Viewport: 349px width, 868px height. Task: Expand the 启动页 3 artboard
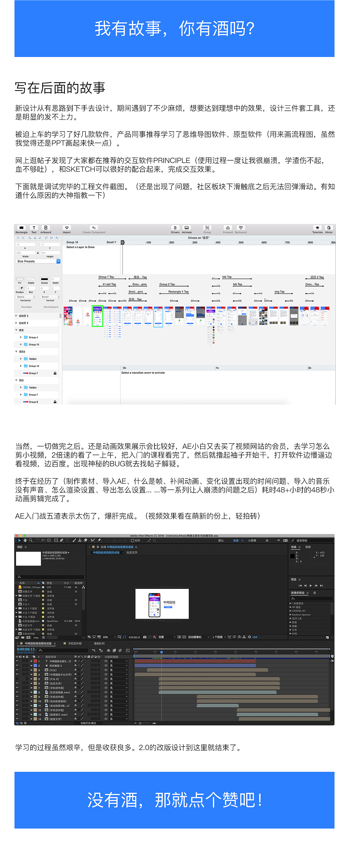[16, 316]
